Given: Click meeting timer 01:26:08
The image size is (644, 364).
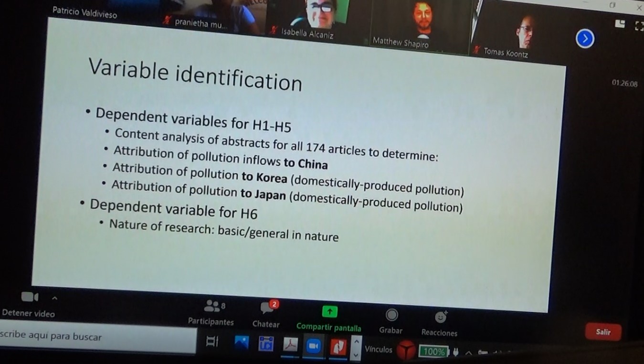Looking at the screenshot, I should (x=624, y=84).
